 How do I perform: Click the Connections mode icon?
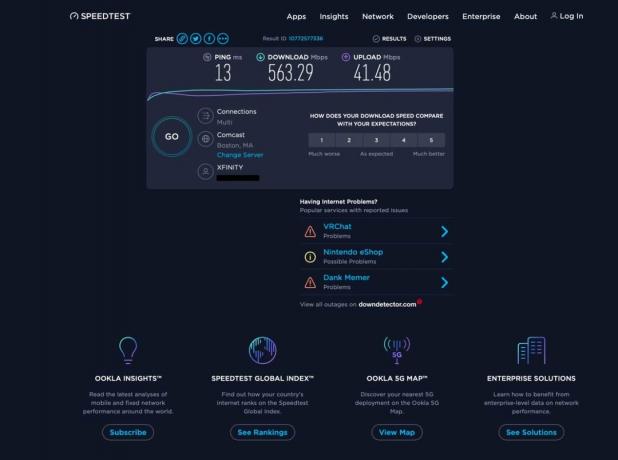tap(205, 116)
